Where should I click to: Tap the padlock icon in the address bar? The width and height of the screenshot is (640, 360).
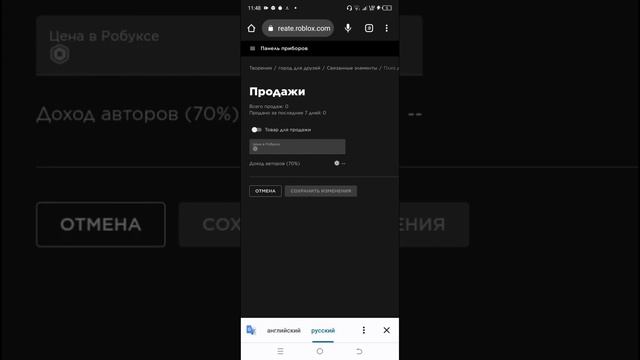270,28
